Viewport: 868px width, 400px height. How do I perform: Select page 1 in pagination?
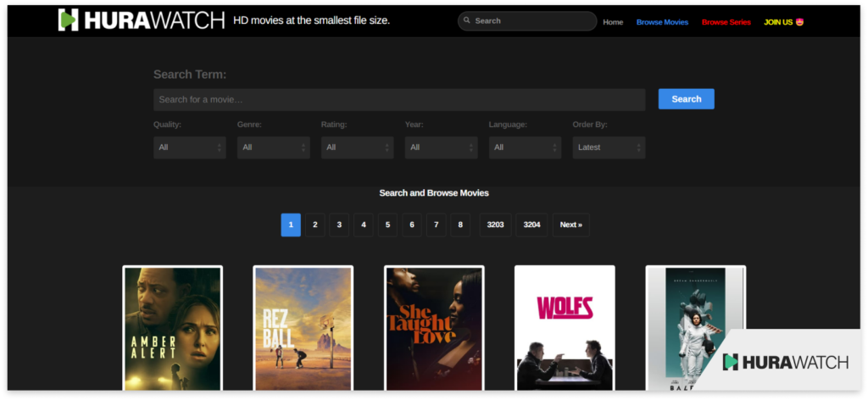[291, 225]
